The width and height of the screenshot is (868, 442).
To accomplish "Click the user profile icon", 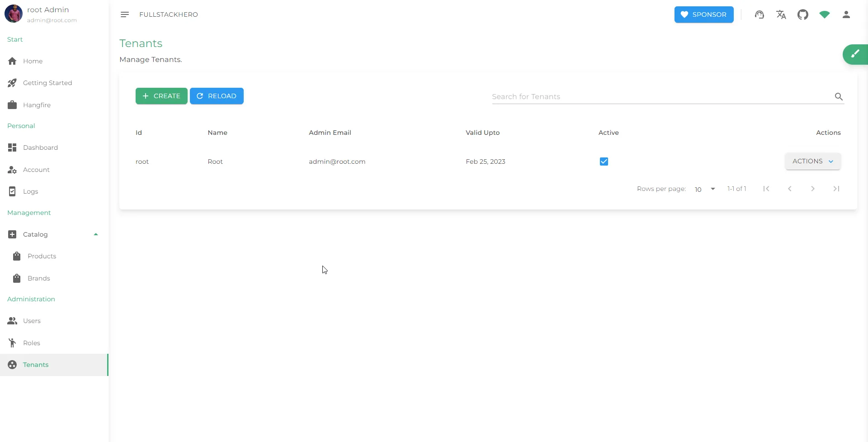I will [846, 14].
